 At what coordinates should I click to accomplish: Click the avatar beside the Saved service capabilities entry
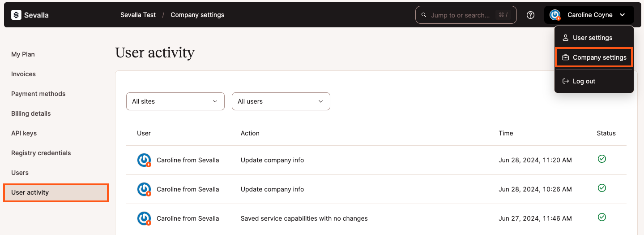(x=144, y=218)
